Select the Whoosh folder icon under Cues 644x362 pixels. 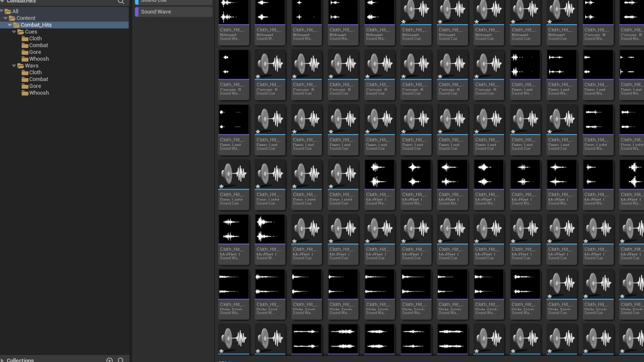[25, 59]
